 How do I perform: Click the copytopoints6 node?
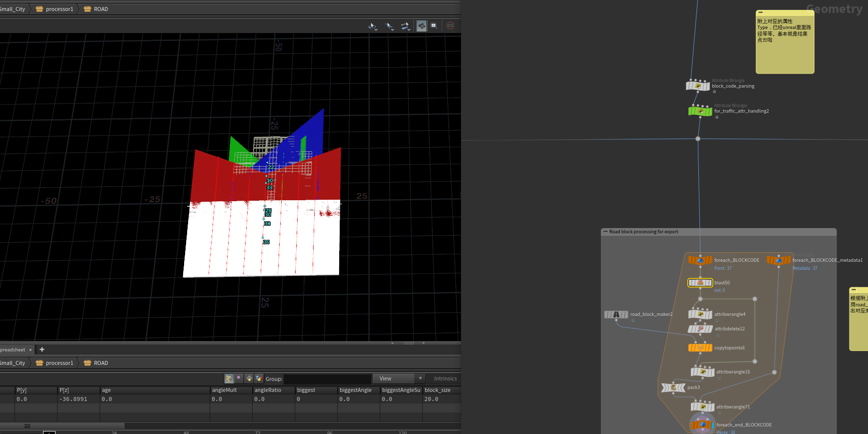(x=700, y=348)
